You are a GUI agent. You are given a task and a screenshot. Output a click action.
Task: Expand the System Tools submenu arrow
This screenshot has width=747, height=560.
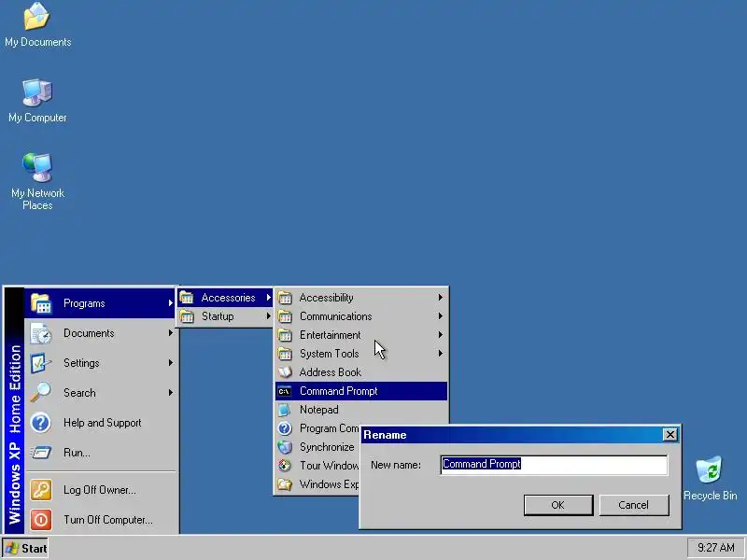click(x=441, y=354)
